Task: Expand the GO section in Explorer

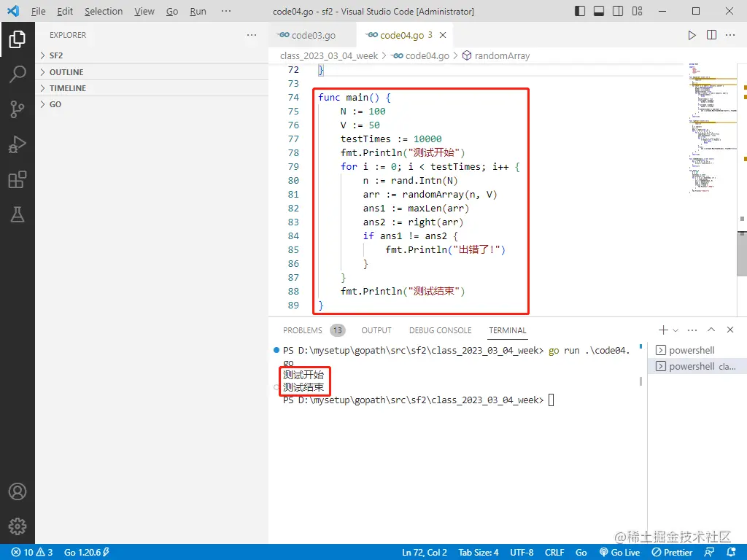Action: pyautogui.click(x=152, y=104)
